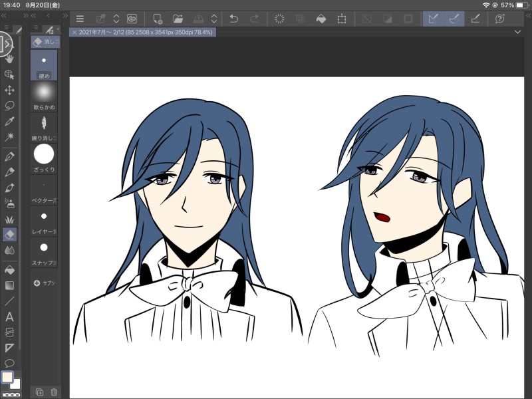Duplicate the selected sub tool
This screenshot has width=532, height=399.
point(39,392)
